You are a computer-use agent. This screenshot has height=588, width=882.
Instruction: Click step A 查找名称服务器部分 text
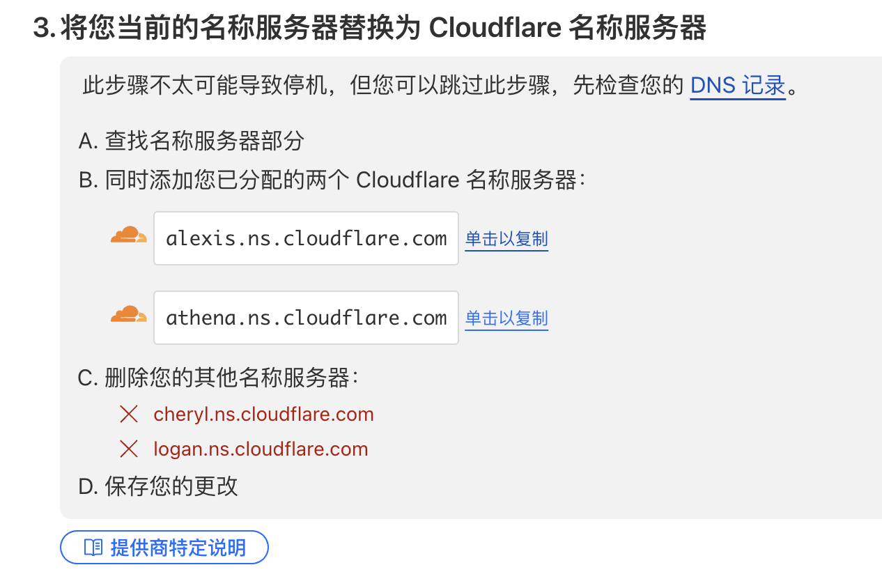click(x=192, y=141)
